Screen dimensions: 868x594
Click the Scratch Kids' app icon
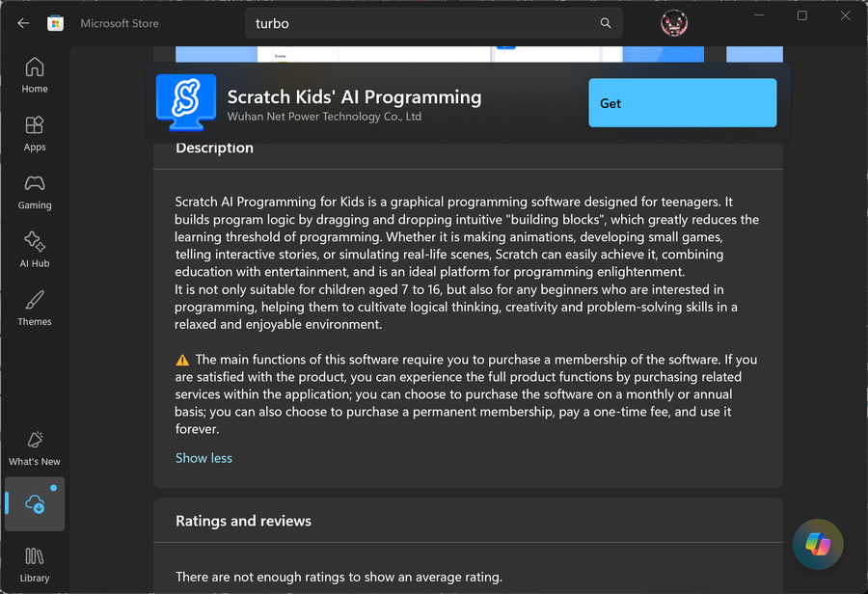click(186, 102)
